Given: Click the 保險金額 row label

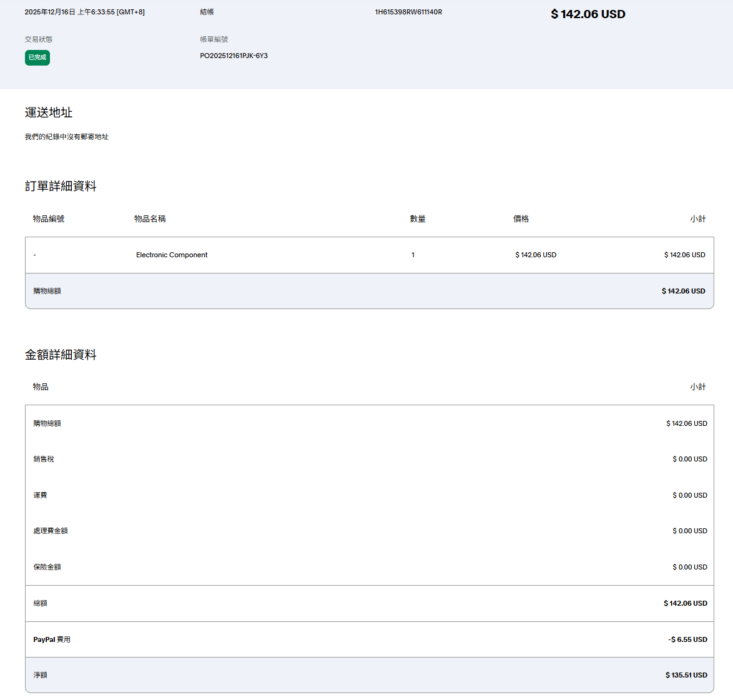Looking at the screenshot, I should click(47, 567).
